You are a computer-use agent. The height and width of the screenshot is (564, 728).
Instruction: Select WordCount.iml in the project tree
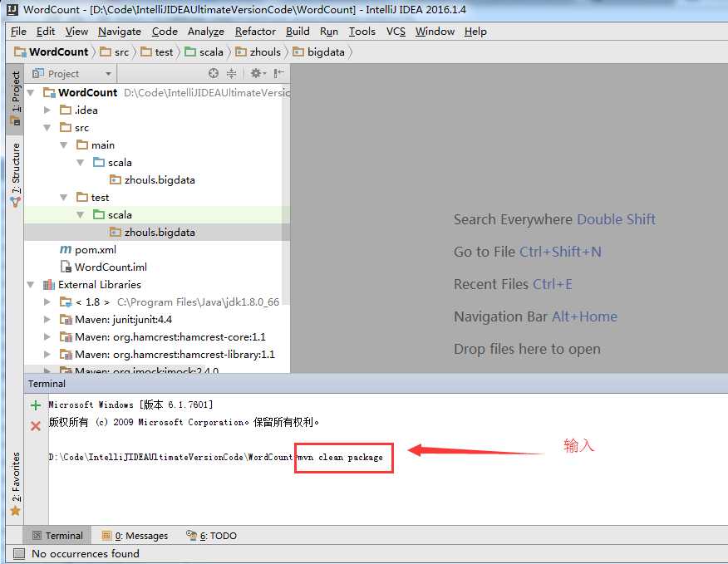[111, 267]
